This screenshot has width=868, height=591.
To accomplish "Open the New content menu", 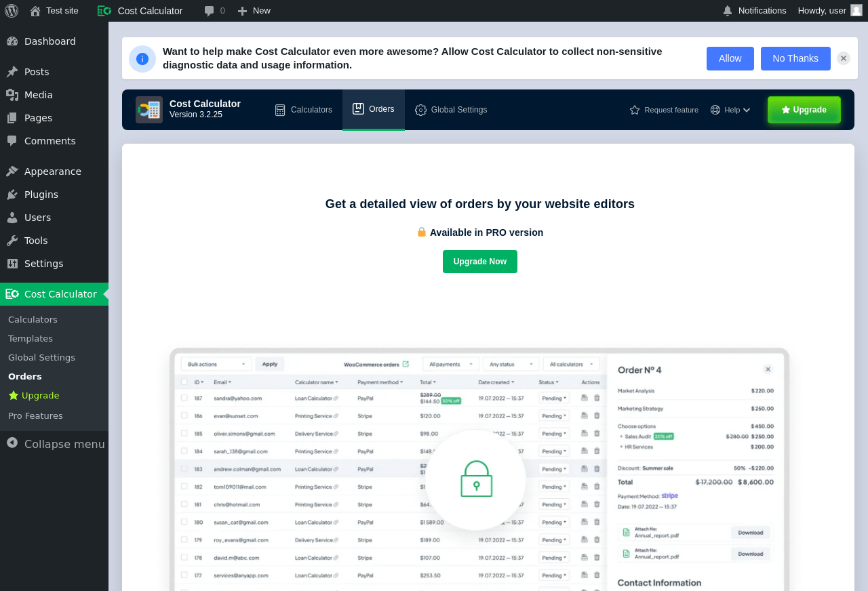I will [x=254, y=11].
